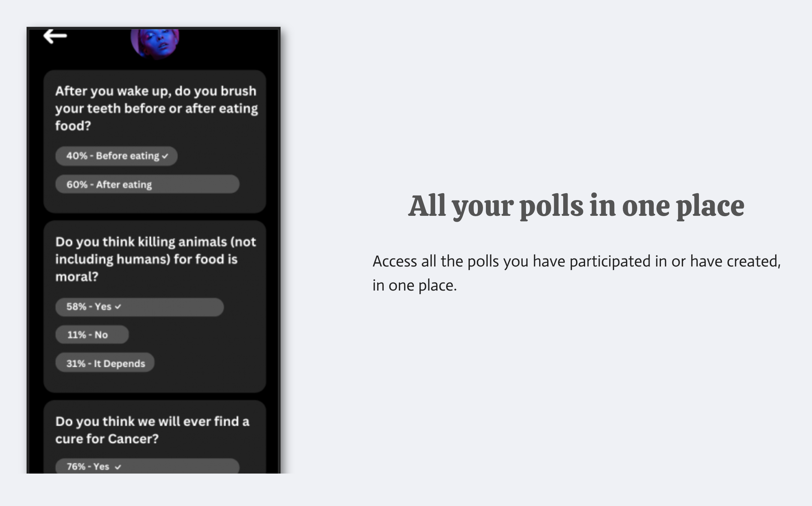Click empty space below the After eating option
The width and height of the screenshot is (812, 506).
155,203
